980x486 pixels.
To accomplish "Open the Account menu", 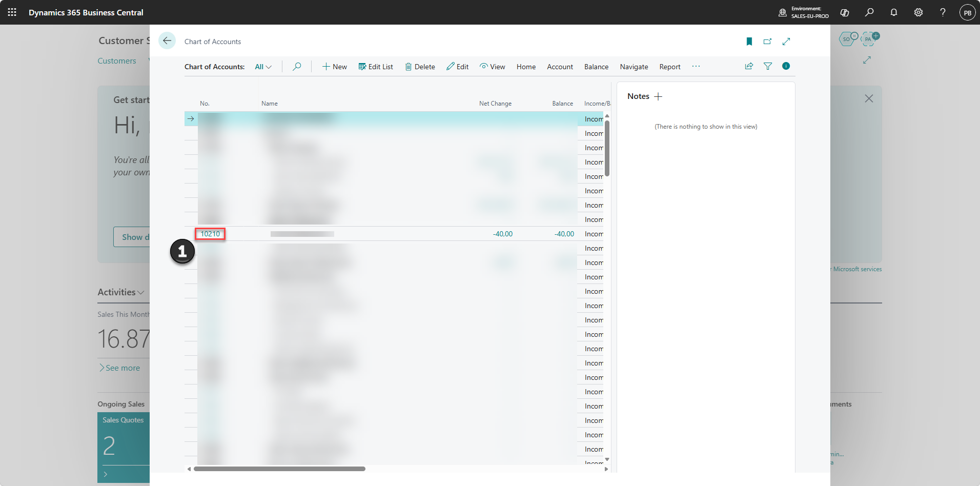I will pyautogui.click(x=560, y=67).
